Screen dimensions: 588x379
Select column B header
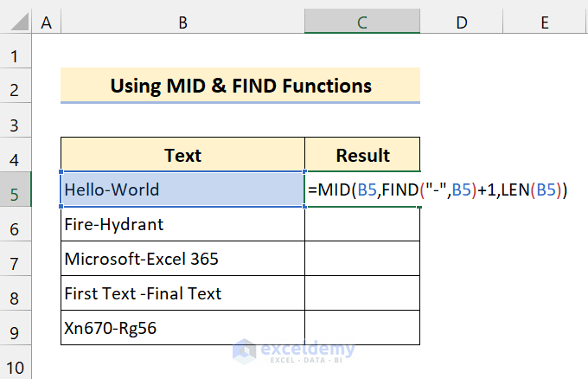coord(182,21)
